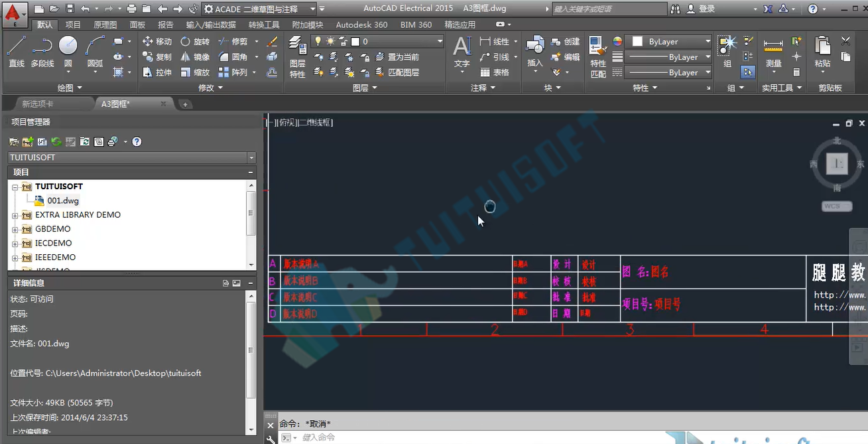Click the 粘贴 (Paste) clipboard icon
Screen dimensions: 868x444
click(822, 52)
